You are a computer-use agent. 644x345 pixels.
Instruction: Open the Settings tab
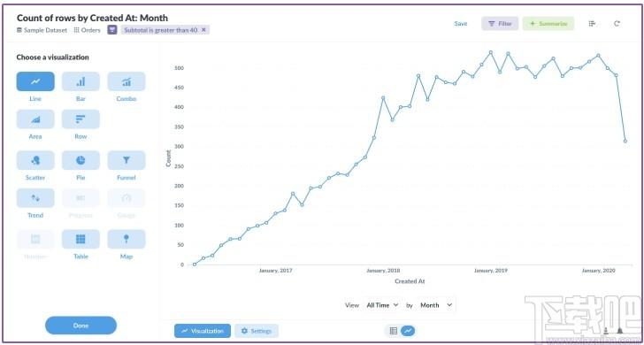257,331
